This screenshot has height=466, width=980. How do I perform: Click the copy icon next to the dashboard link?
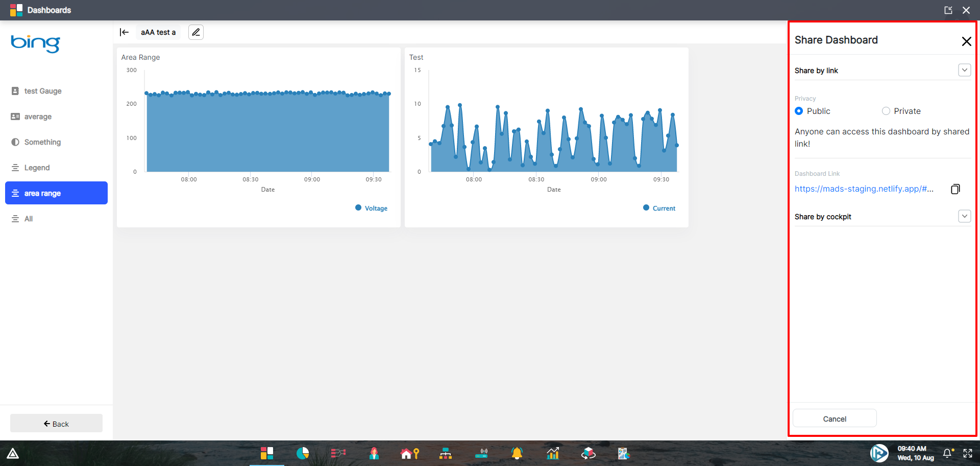point(955,189)
